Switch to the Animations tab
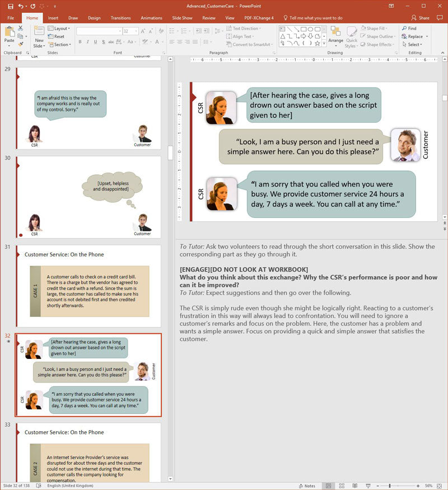The image size is (448, 490). (151, 18)
